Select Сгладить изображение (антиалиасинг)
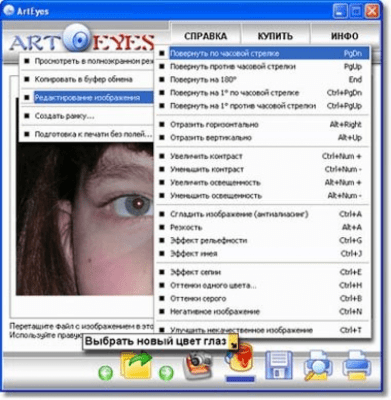The width and height of the screenshot is (391, 400). (263, 214)
